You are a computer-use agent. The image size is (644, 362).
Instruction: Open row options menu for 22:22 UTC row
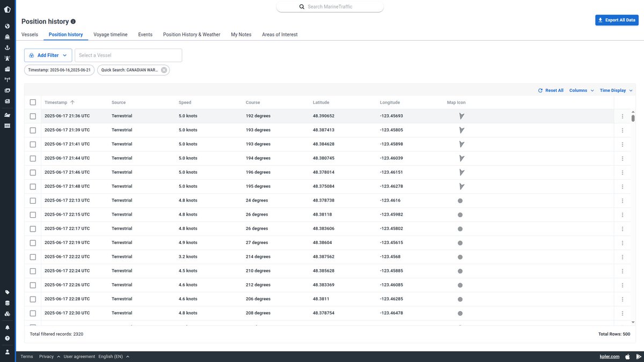pyautogui.click(x=623, y=257)
